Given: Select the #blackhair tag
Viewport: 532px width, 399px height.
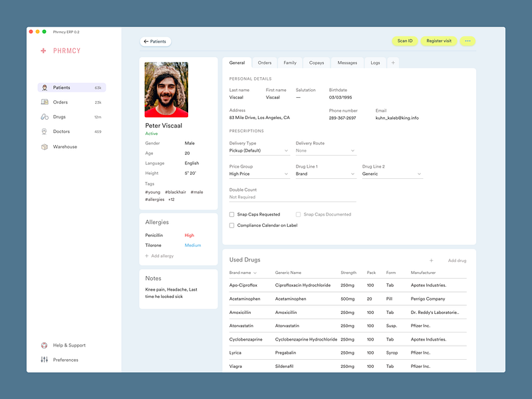Looking at the screenshot, I should click(176, 192).
